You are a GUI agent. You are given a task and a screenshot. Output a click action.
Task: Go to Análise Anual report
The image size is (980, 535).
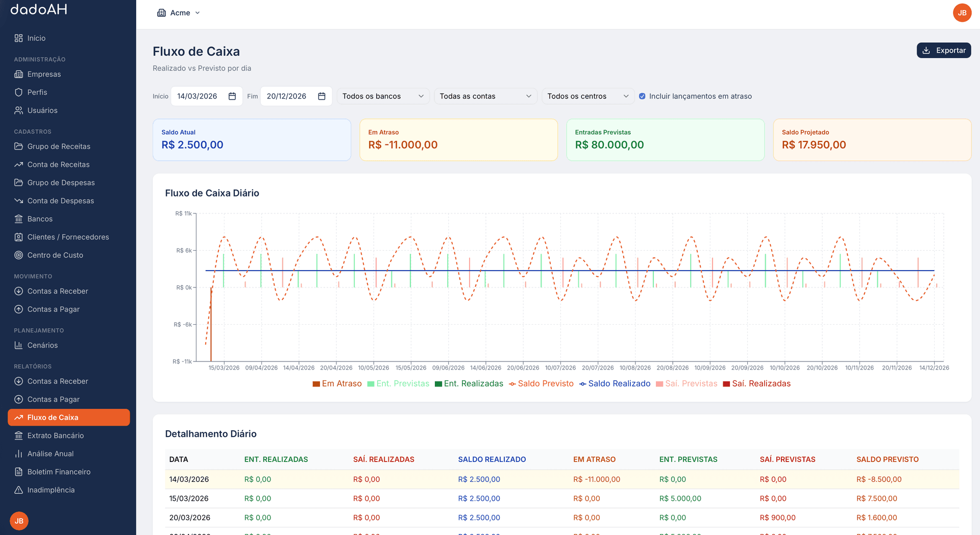tap(50, 454)
